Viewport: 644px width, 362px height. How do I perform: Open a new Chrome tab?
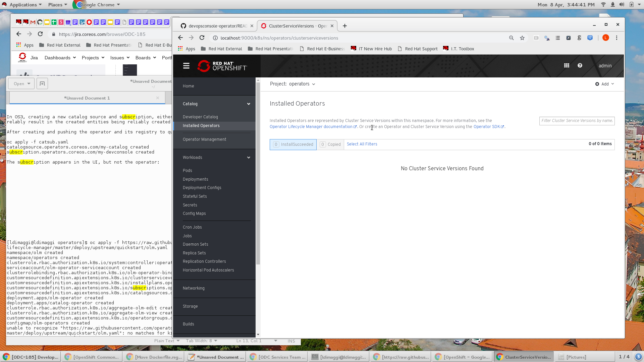coord(345,26)
